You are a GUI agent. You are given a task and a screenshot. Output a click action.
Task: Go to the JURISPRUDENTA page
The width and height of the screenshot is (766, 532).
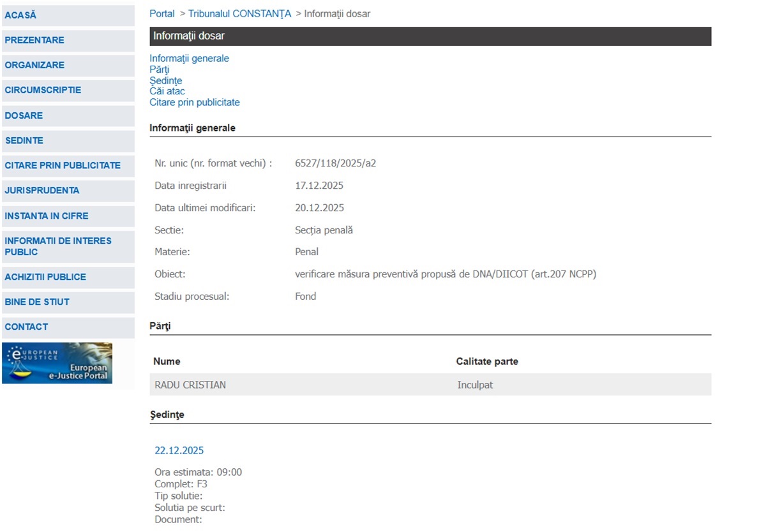42,190
